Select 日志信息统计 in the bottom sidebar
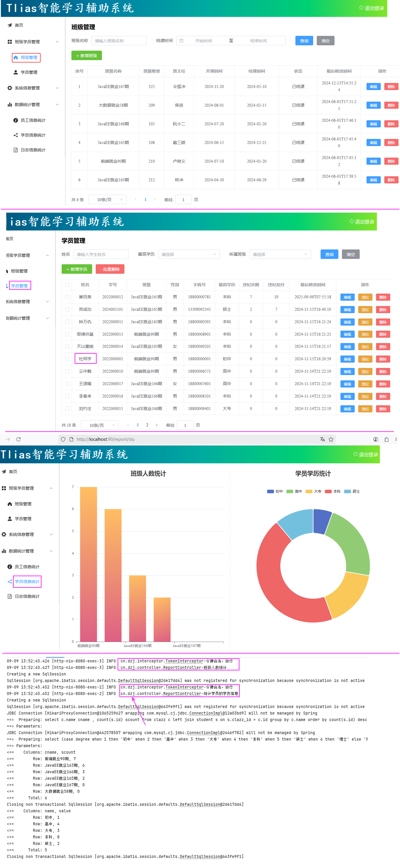400x868 pixels. [x=27, y=596]
